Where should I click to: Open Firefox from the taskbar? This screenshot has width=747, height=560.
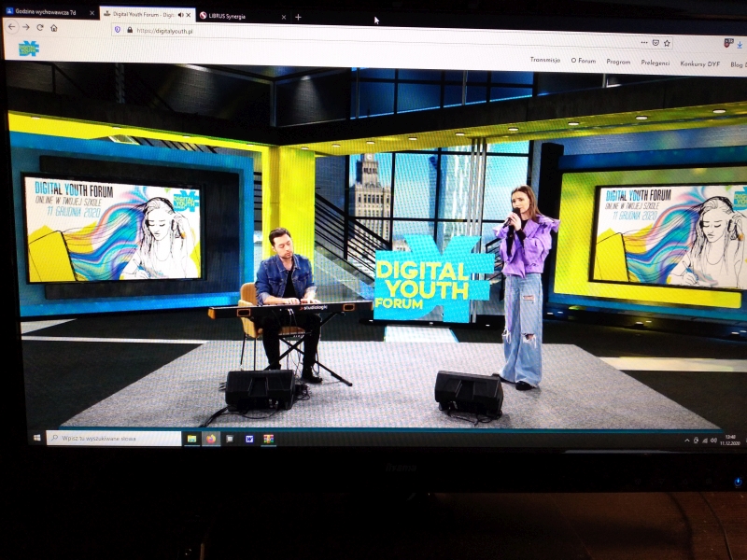(211, 438)
